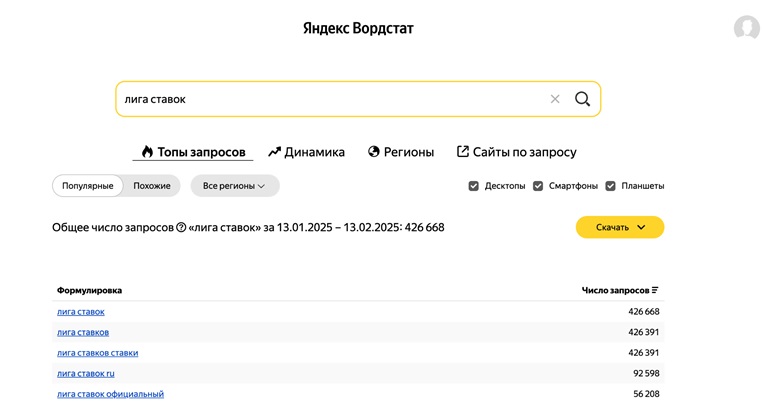Clear the search field with the X icon

(554, 99)
